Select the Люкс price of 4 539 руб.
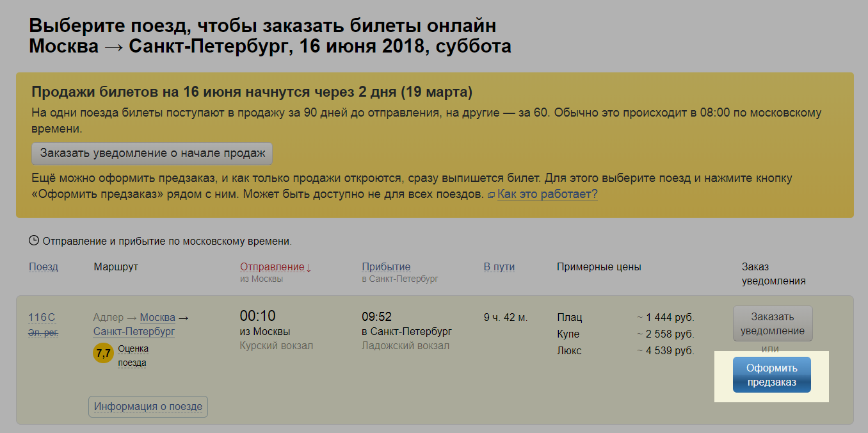 pos(666,351)
